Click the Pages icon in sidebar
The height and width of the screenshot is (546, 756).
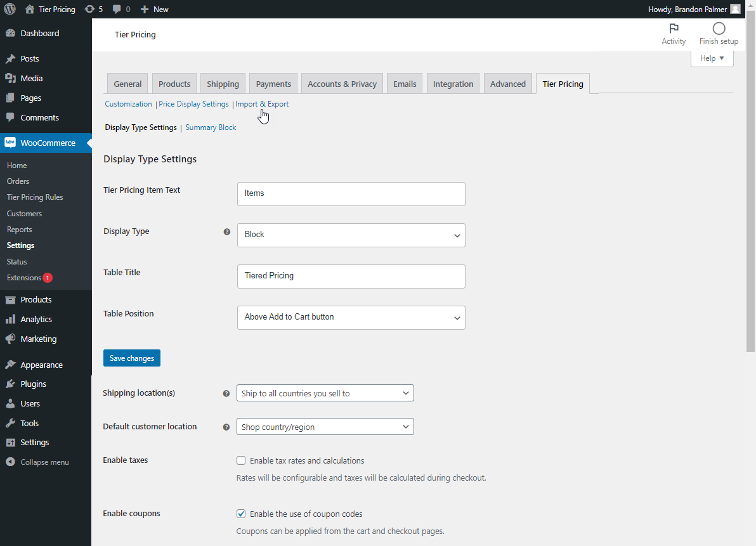pyautogui.click(x=10, y=98)
